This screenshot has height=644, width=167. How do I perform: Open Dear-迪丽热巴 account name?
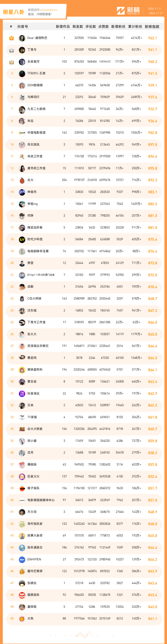[x=37, y=38]
